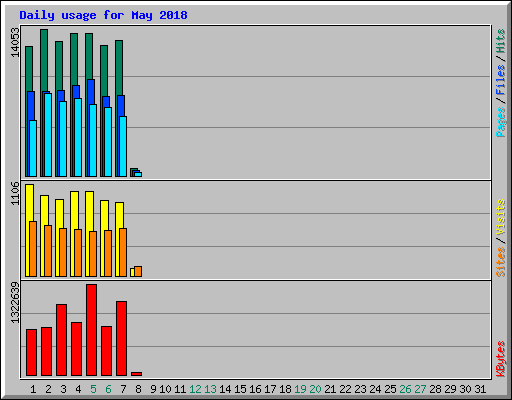
Task: Click day 9 on the x-axis
Action: click(x=153, y=389)
